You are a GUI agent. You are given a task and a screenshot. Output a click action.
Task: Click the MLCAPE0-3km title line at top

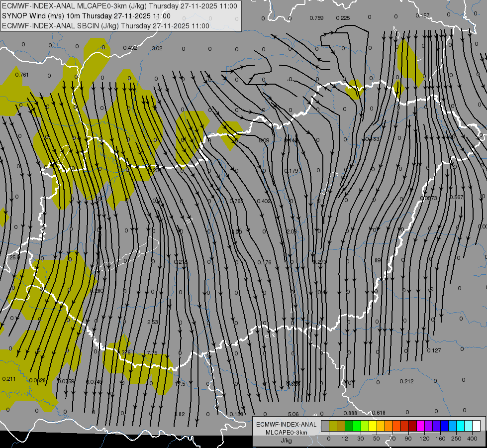pos(119,6)
